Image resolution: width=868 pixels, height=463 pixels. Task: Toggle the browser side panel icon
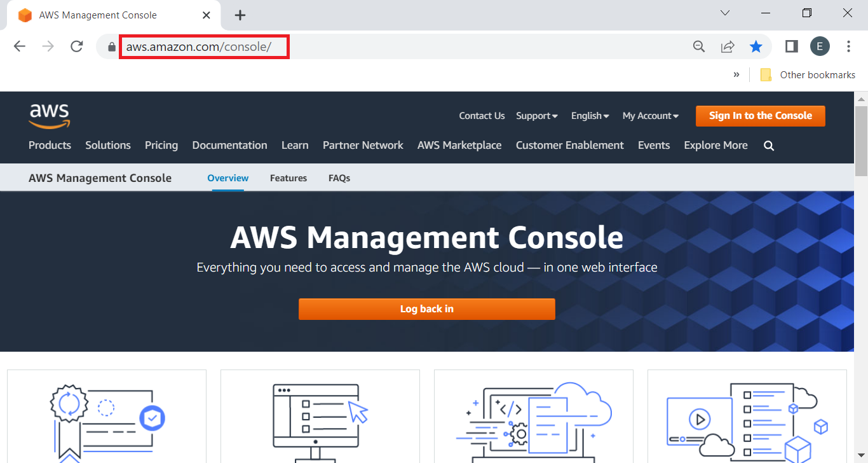pos(791,46)
